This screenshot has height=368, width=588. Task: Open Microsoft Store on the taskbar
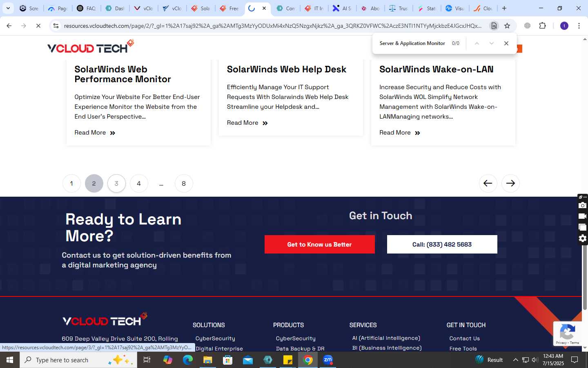pyautogui.click(x=228, y=360)
